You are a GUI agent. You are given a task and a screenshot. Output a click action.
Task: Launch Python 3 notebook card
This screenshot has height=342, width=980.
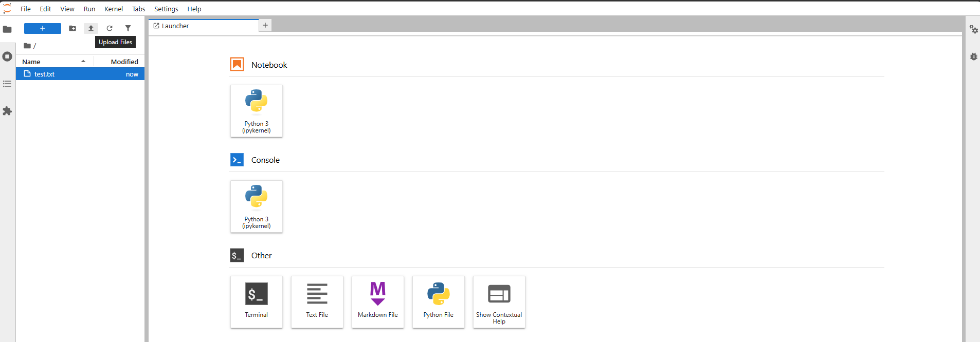(257, 111)
